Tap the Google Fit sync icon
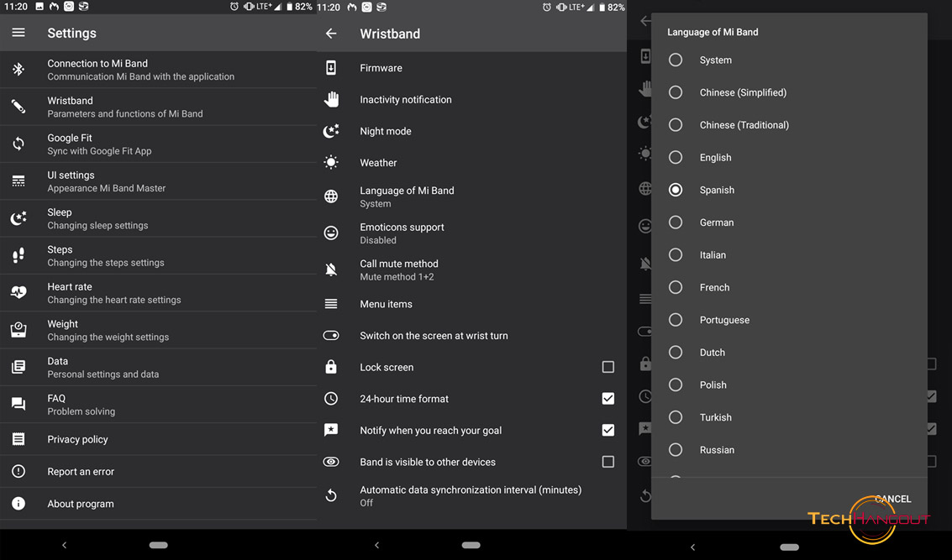This screenshot has width=952, height=560. coord(18,144)
